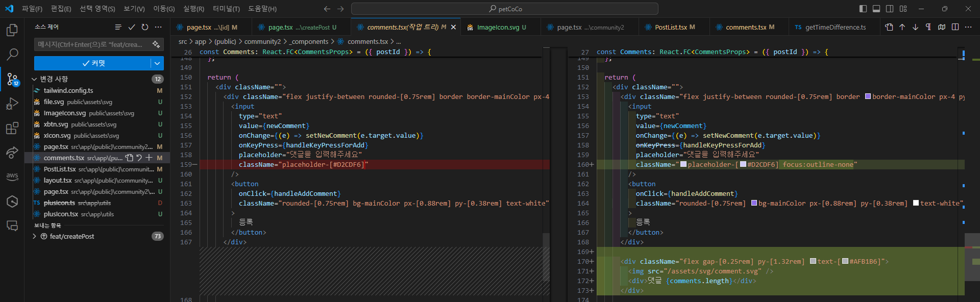
Task: Click the bg-mainColor color swatch in line 164
Action: pyautogui.click(x=754, y=203)
